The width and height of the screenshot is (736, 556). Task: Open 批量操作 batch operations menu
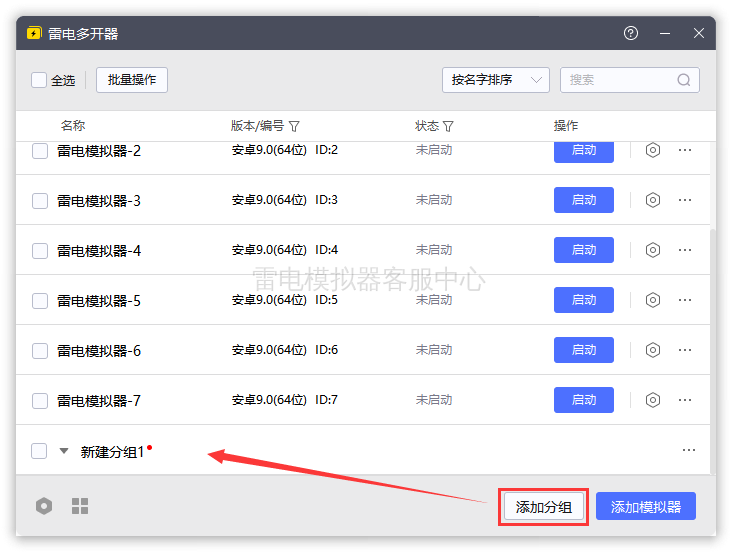tap(132, 80)
